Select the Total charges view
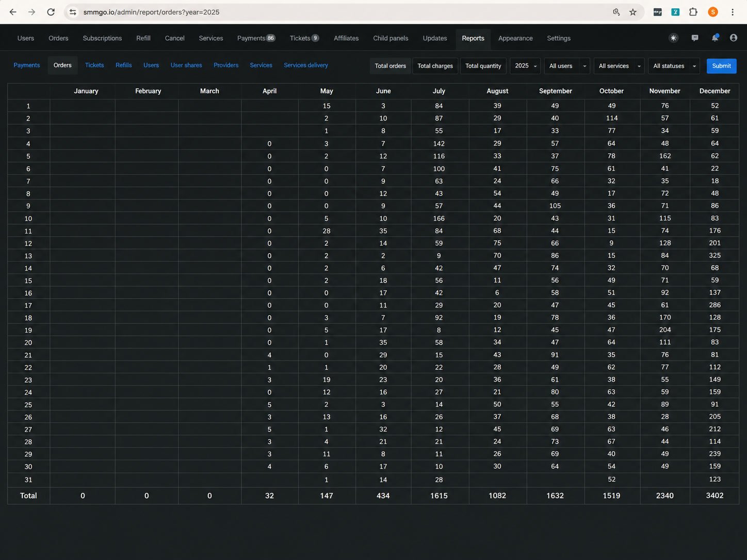Screen dimensions: 747x560 (x=435, y=66)
